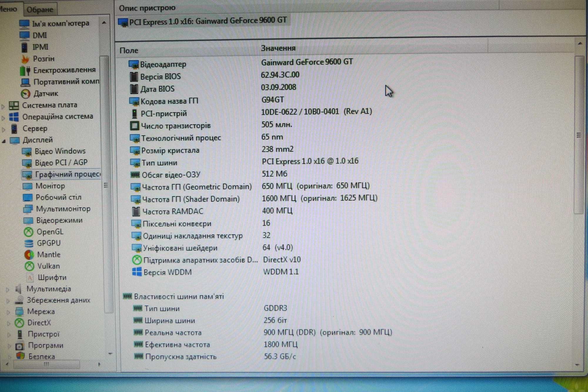This screenshot has width=588, height=392.
Task: Click the Датчик sensor gauge icon
Action: (26, 94)
